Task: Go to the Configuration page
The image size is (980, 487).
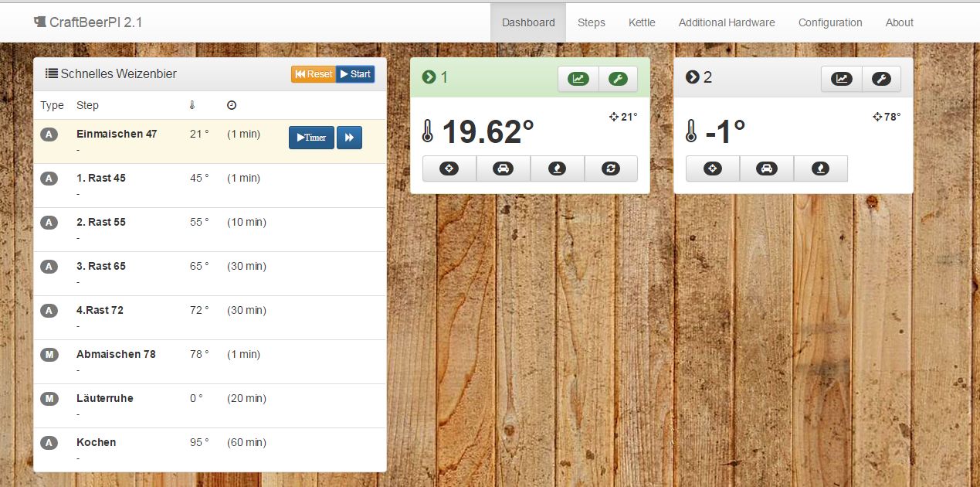Action: coord(829,22)
